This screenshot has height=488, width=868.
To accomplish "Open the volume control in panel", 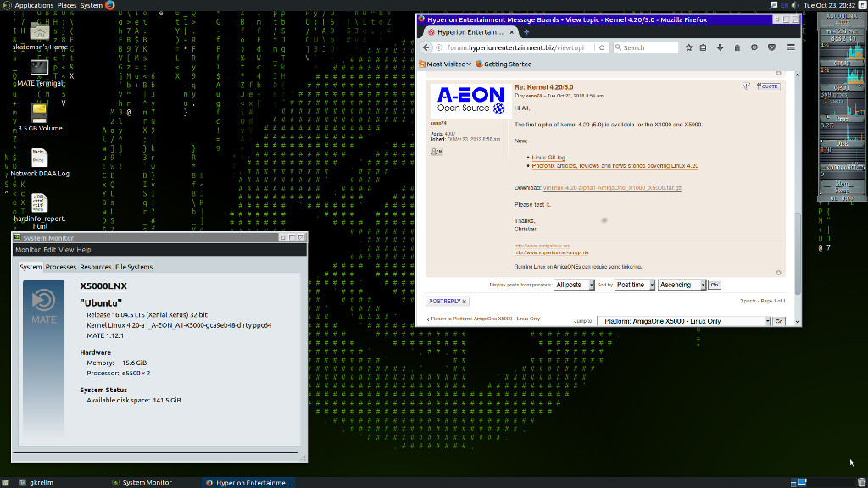I will 795,5.
